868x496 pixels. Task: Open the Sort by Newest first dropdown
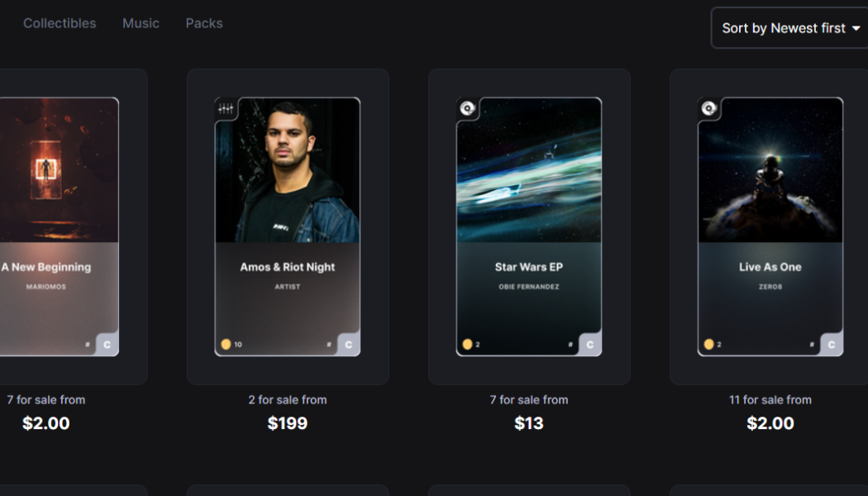(x=791, y=28)
